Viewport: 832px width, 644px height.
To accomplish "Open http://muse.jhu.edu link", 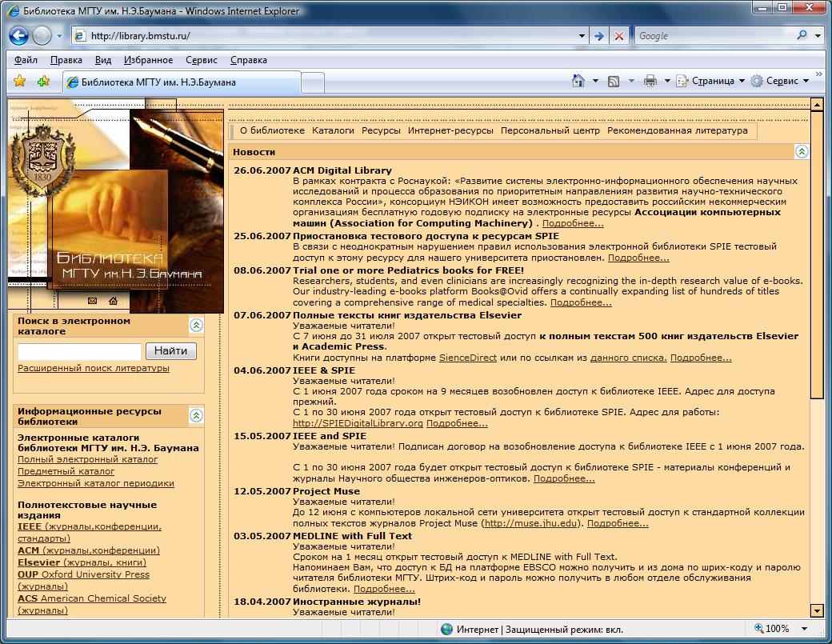I will pos(530,523).
